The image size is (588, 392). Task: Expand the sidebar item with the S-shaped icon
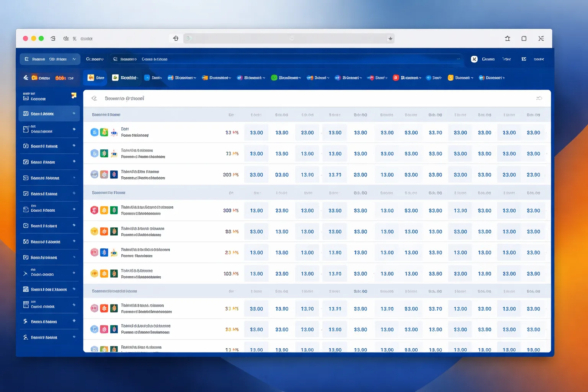74,321
